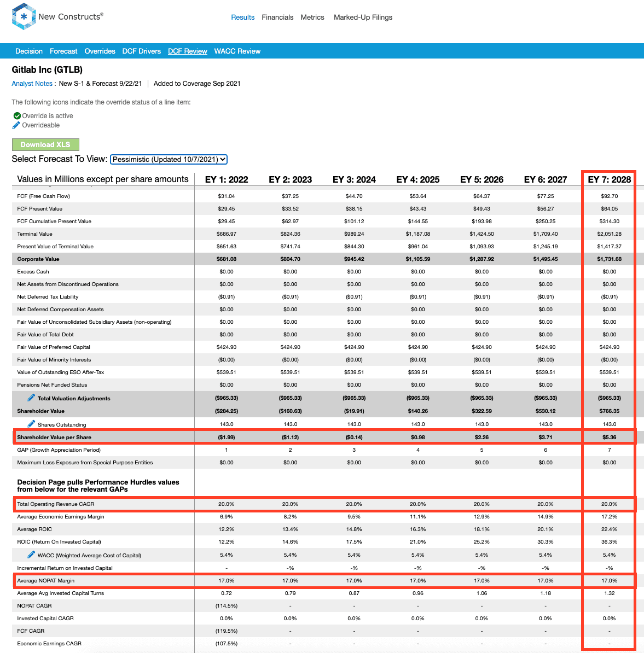
Task: Click the Overrideable pencil legend icon
Action: (16, 125)
